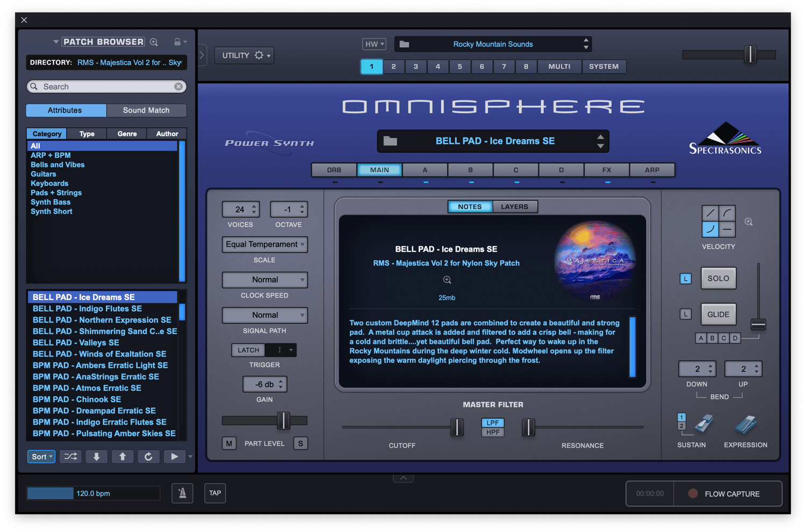Open the Clock Speed Normal dropdown
Screen dimensions: 806x532
265,280
